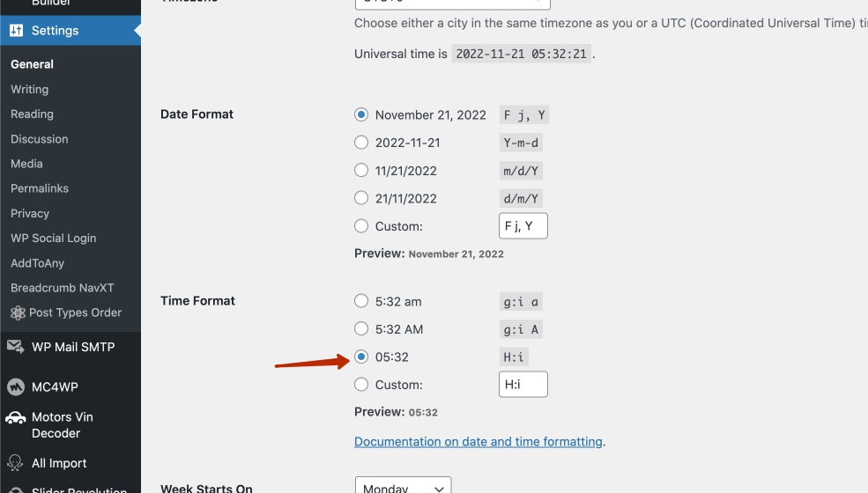This screenshot has height=493, width=868.
Task: Choose the 11/21/2022 date format radio
Action: click(361, 171)
